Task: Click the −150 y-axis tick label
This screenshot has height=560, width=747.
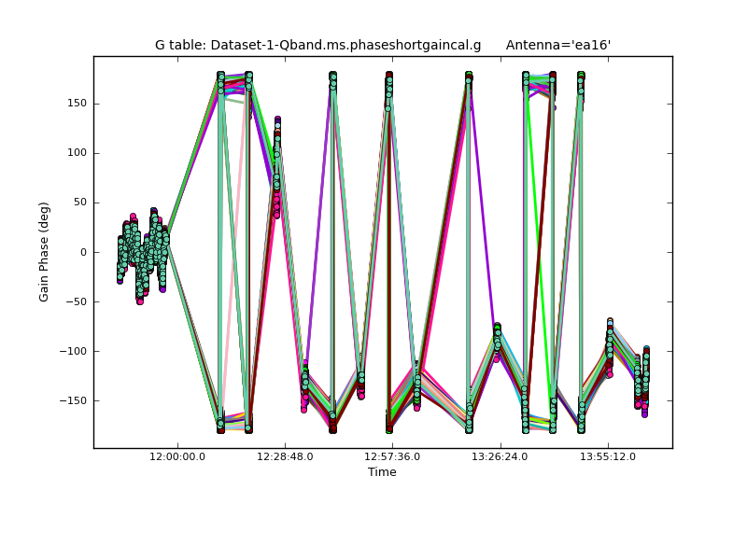Action: (72, 400)
